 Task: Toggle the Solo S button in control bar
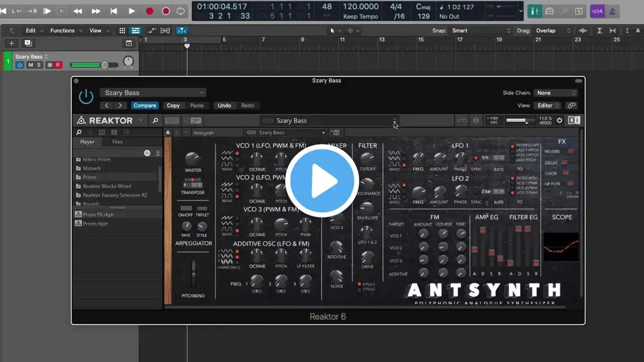pos(579,11)
